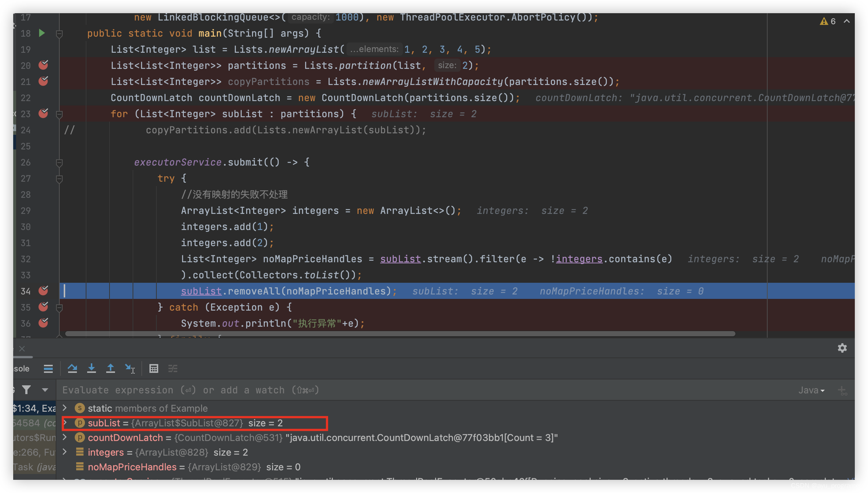Run to cursor in debugger toolbar

pyautogui.click(x=130, y=368)
